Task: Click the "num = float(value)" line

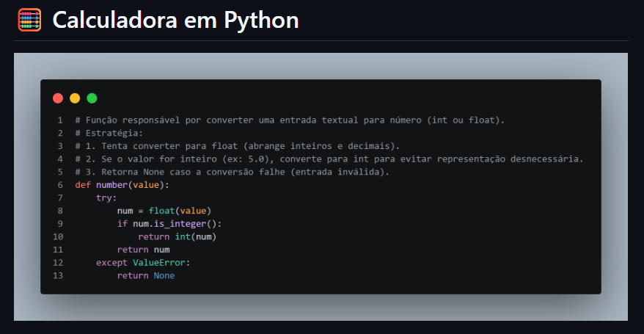Action: pos(164,211)
